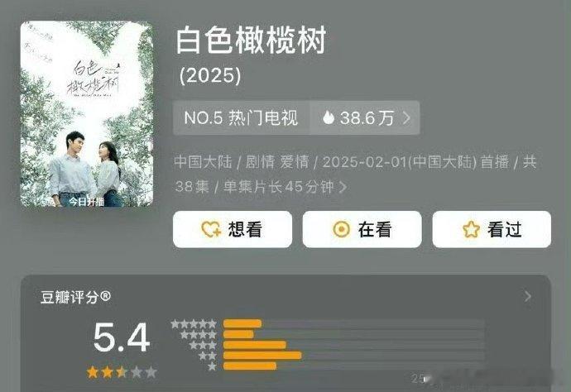Tap the 白色橄榄树 title text
The height and width of the screenshot is (392, 571).
click(x=251, y=40)
